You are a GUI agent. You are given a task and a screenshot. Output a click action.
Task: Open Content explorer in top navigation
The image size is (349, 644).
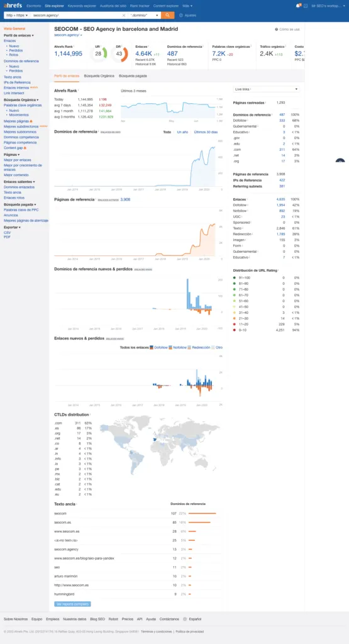coord(166,6)
